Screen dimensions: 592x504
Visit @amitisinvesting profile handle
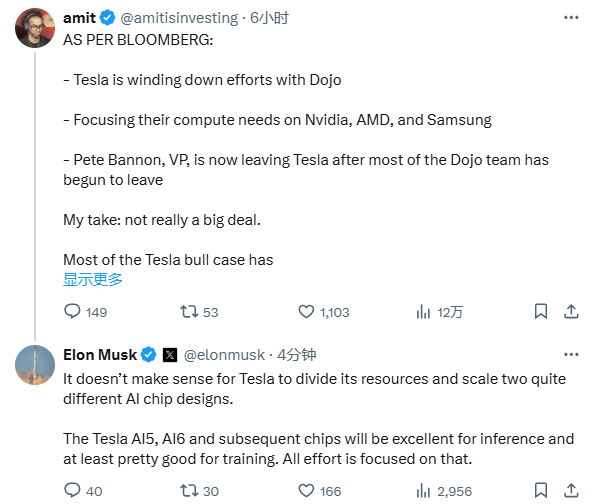click(179, 18)
